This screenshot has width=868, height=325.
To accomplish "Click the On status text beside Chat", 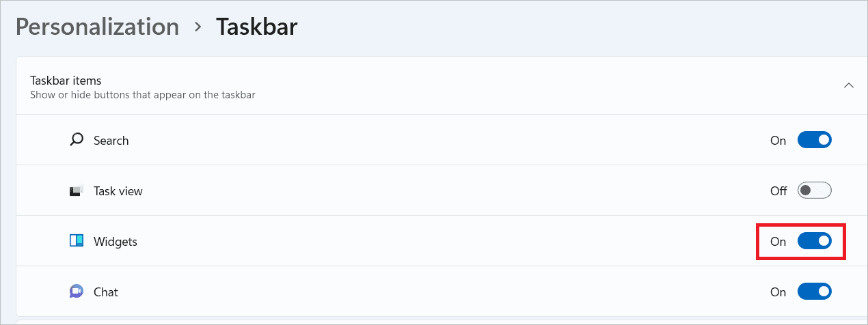I will (x=778, y=292).
